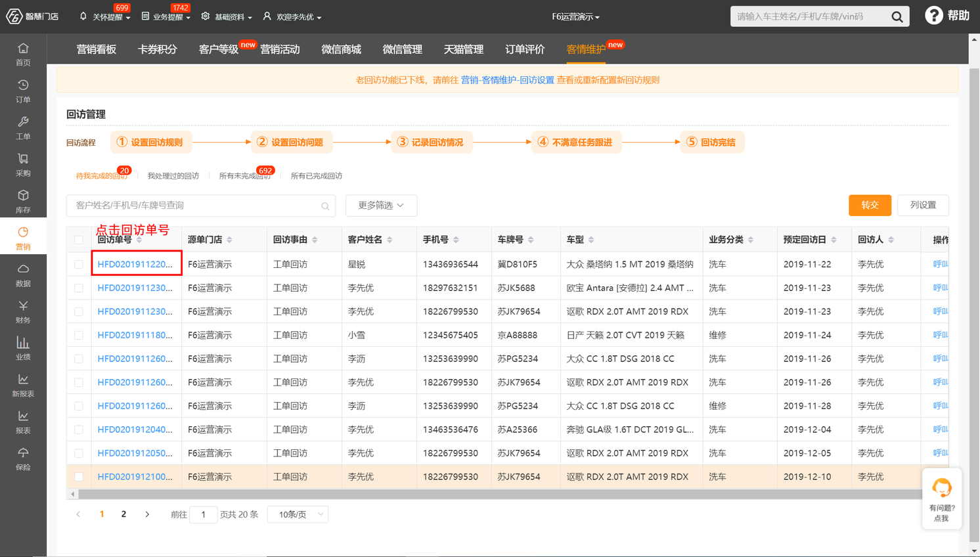Click the search magnifier icon in top bar
Image resolution: width=980 pixels, height=557 pixels.
coord(897,16)
